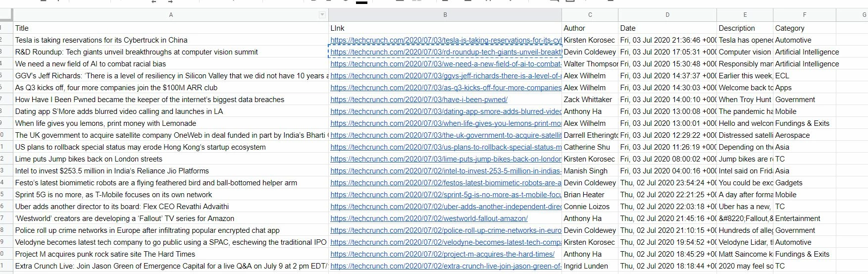This screenshot has width=868, height=274.
Task: Select column E by its header
Action: (745, 15)
